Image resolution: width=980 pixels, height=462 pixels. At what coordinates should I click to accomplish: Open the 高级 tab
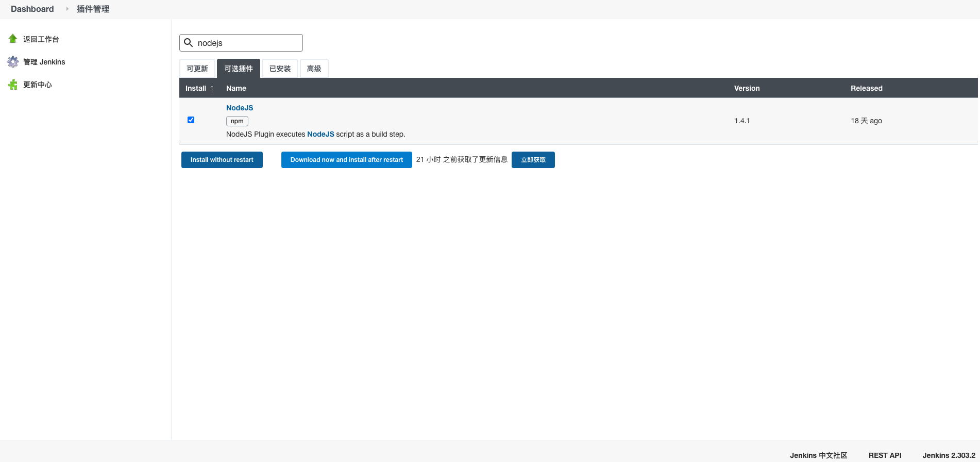tap(314, 69)
